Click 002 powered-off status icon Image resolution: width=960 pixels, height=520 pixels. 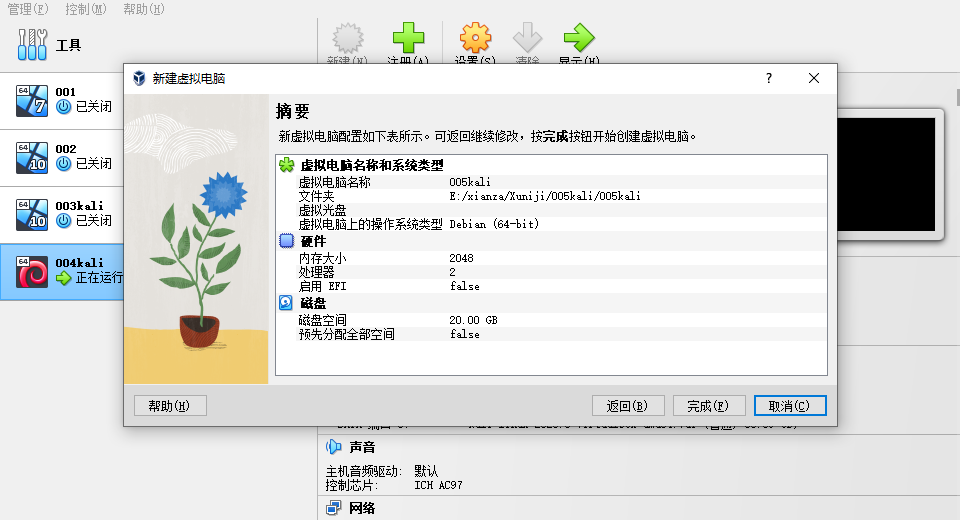click(64, 164)
